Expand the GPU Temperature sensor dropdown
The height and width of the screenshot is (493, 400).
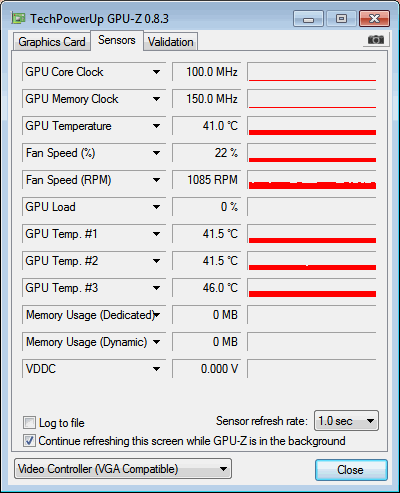pyautogui.click(x=156, y=126)
